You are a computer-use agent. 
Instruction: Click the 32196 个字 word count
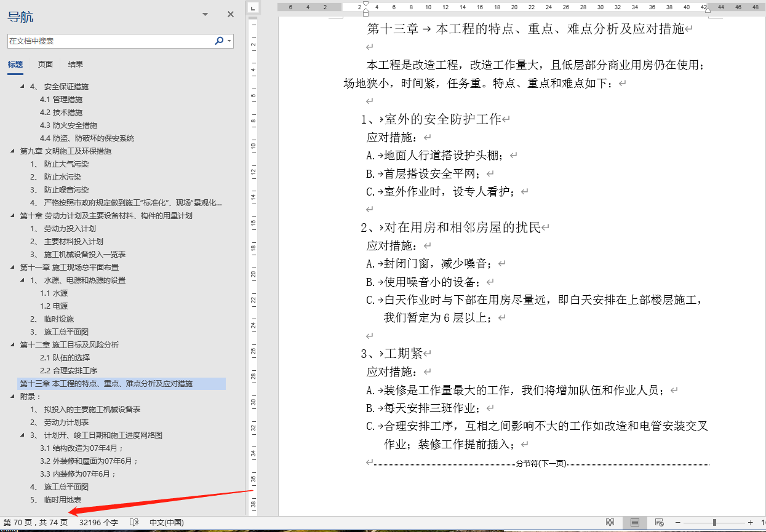99,522
